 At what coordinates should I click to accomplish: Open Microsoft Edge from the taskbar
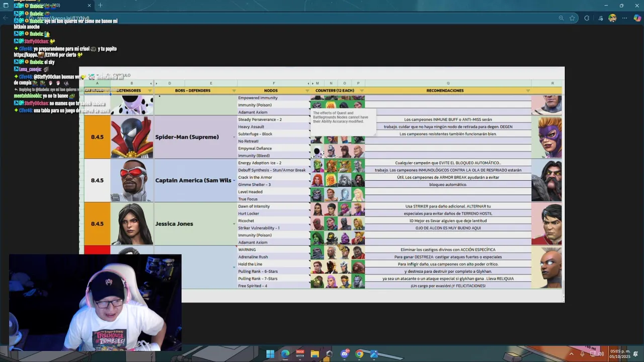[x=285, y=354]
